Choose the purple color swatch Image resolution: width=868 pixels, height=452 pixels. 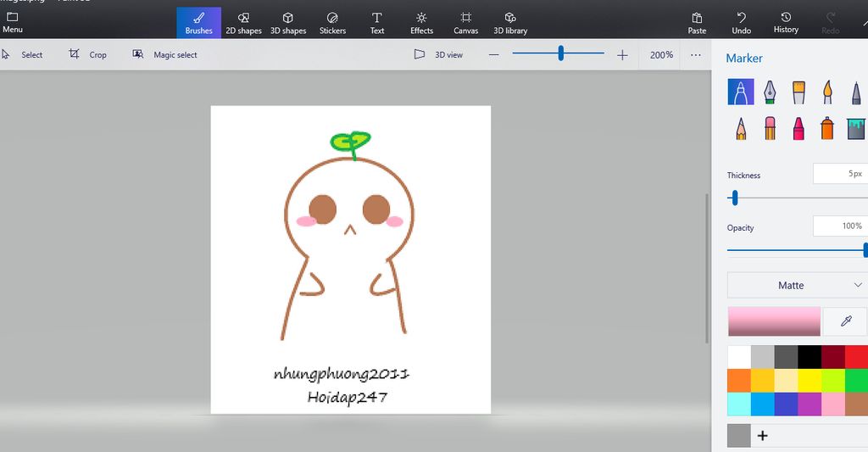[810, 404]
